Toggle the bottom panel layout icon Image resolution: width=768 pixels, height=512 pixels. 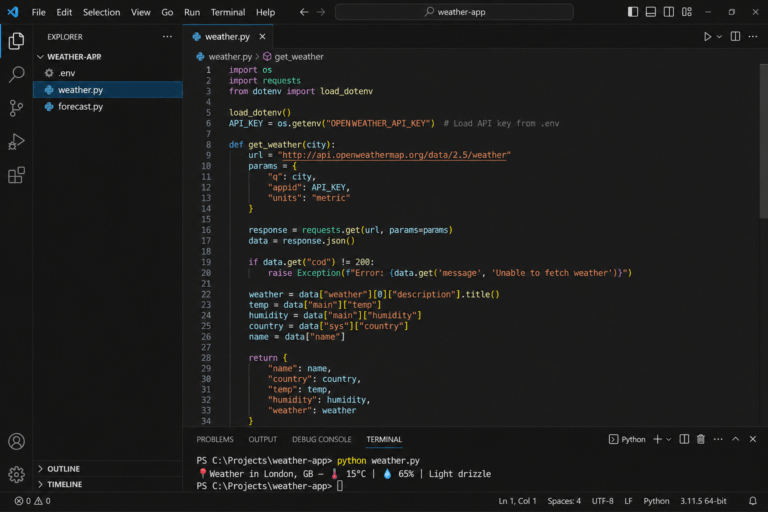point(650,12)
